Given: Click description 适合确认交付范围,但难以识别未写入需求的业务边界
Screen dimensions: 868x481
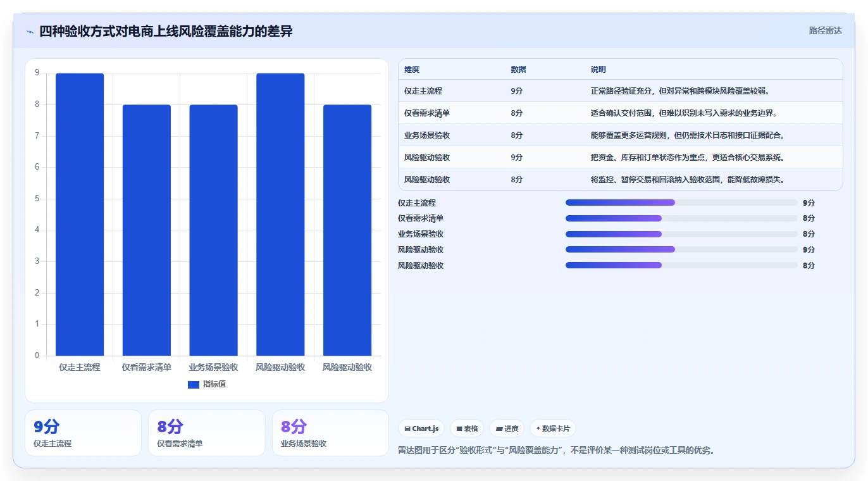Looking at the screenshot, I should click(684, 113).
